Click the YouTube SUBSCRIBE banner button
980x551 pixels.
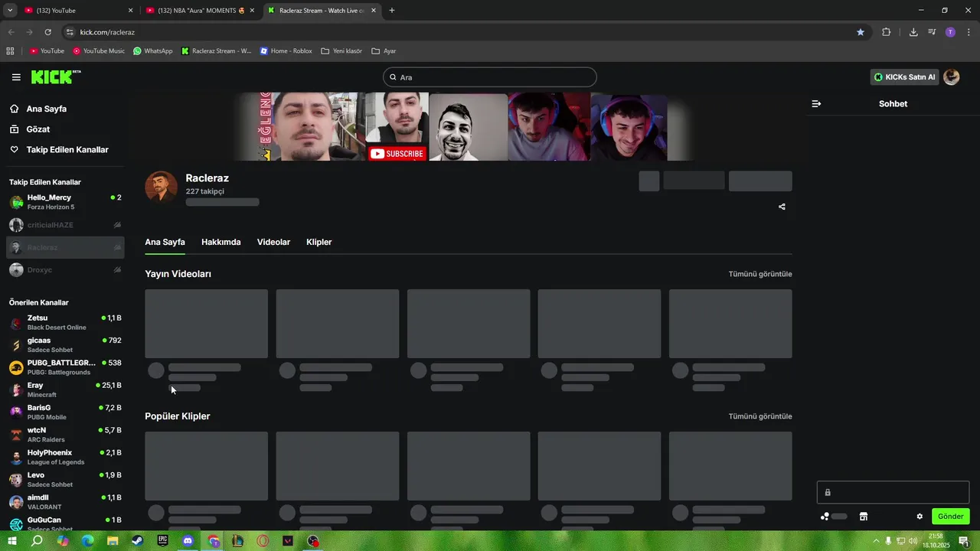[x=397, y=153]
